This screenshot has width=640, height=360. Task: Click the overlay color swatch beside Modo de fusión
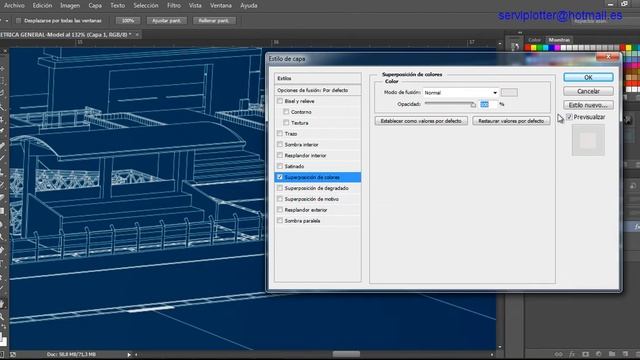(x=509, y=93)
